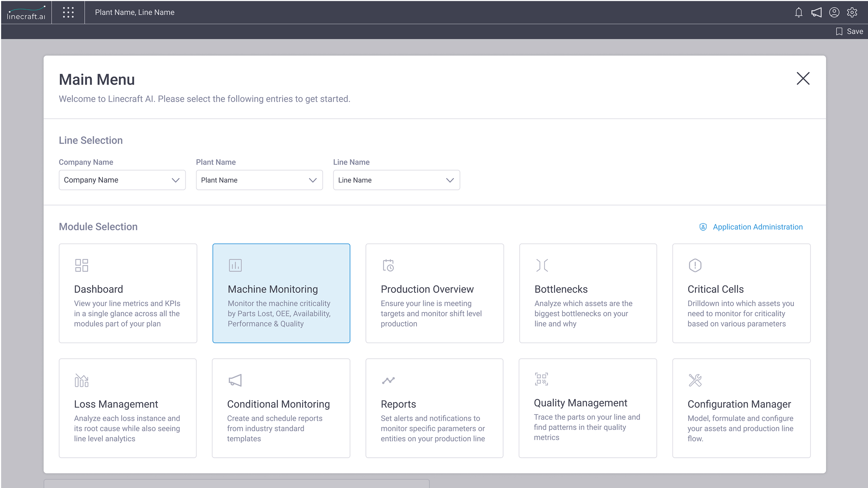Click the Plant Name dropdown chevron

click(313, 180)
